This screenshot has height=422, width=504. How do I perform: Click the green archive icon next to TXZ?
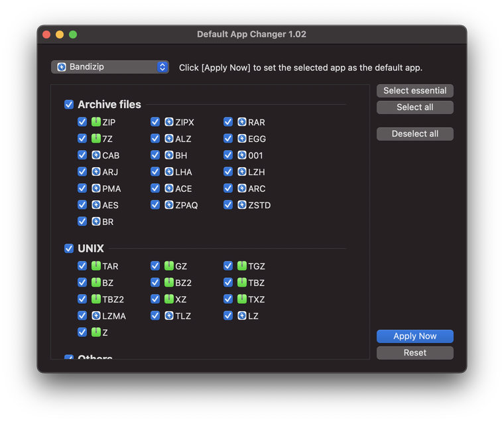(241, 299)
